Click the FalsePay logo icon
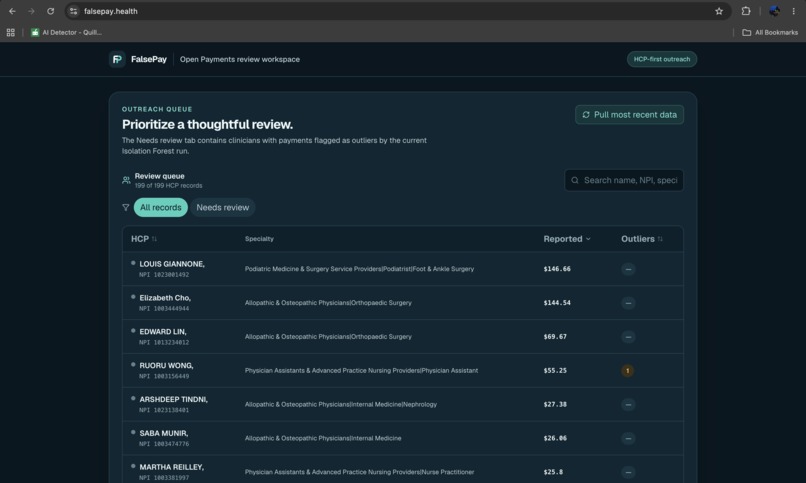The height and width of the screenshot is (483, 806). coord(117,59)
